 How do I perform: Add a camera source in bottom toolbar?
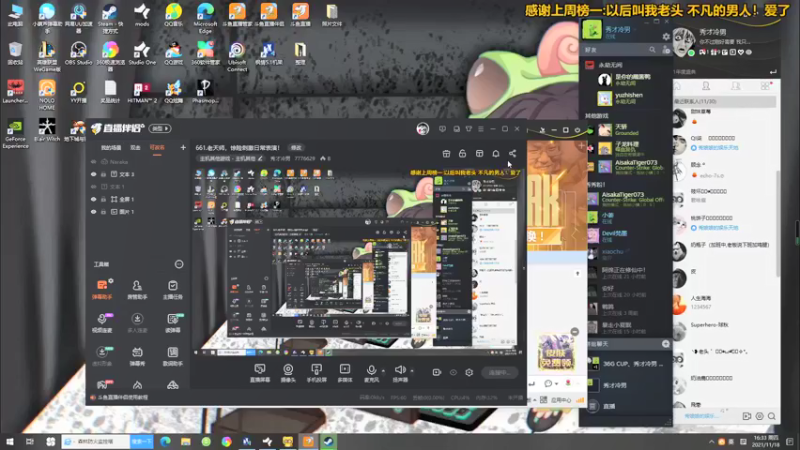tap(288, 373)
